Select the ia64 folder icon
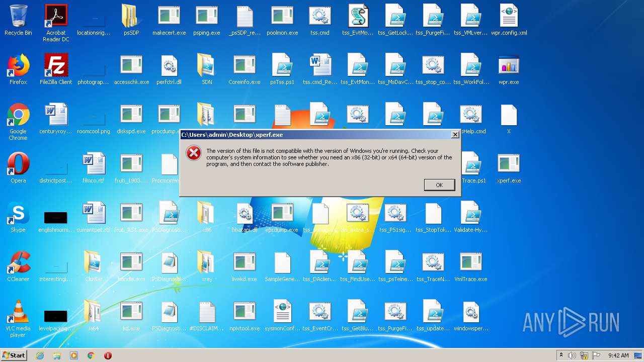 [94, 316]
